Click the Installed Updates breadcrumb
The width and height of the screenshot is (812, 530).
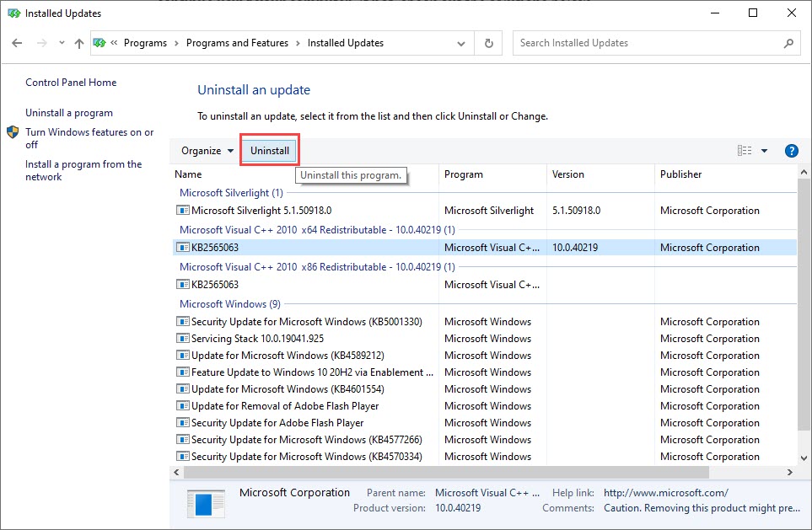coord(346,43)
